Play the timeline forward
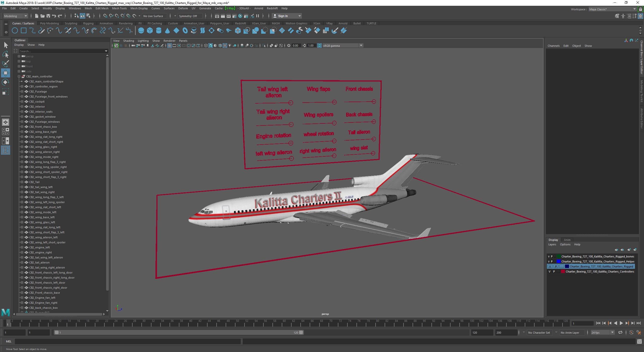This screenshot has width=644, height=352. pos(621,323)
